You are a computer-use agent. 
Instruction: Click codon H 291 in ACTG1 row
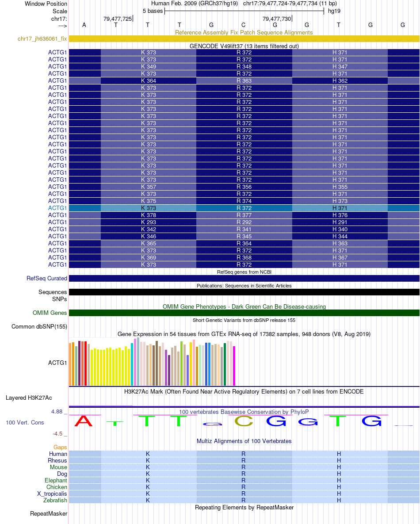click(x=340, y=222)
